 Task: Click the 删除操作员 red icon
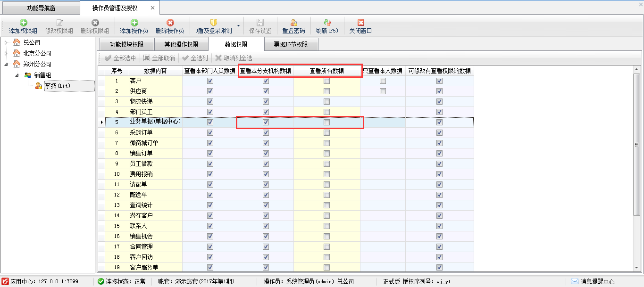[170, 23]
